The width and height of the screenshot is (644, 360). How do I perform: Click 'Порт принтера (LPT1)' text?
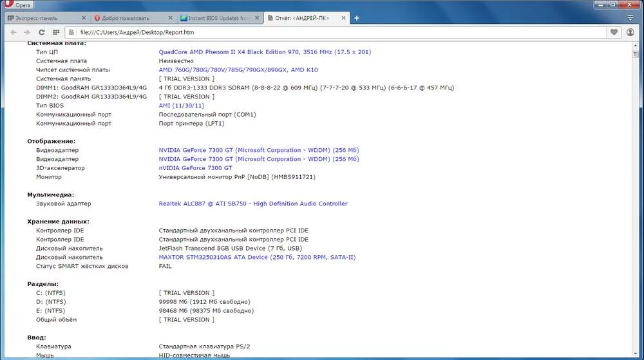pyautogui.click(x=191, y=123)
